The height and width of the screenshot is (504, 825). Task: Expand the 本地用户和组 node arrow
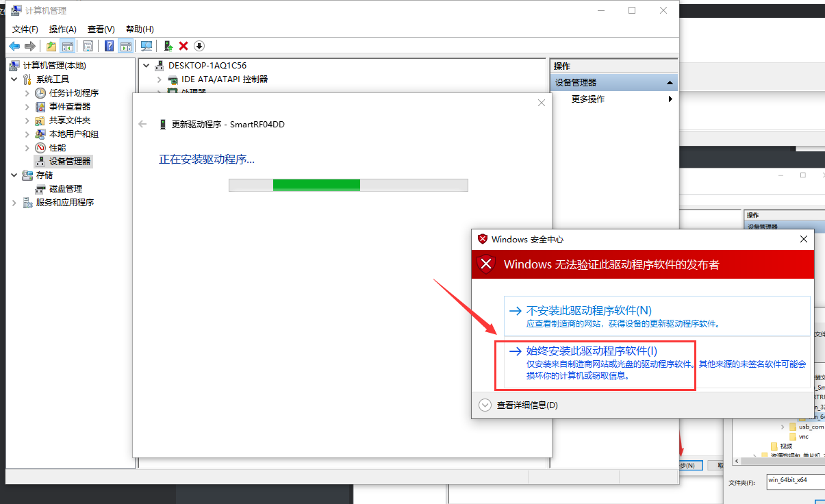(27, 134)
